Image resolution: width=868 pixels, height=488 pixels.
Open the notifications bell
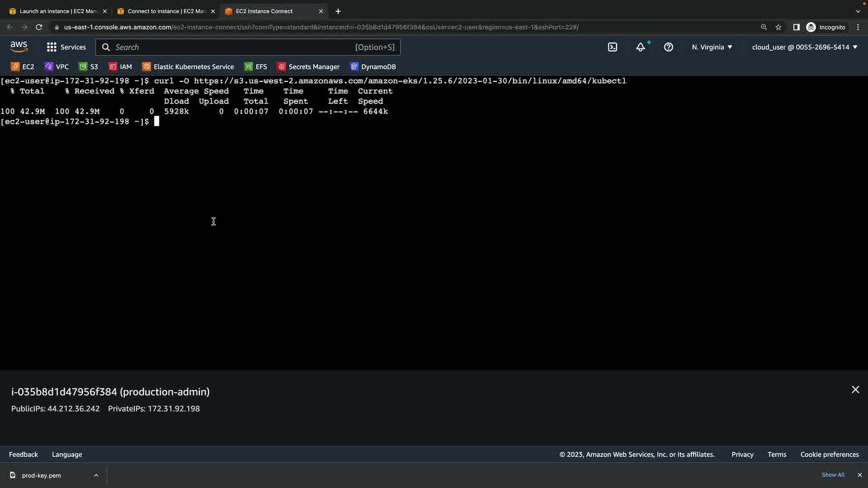click(641, 47)
